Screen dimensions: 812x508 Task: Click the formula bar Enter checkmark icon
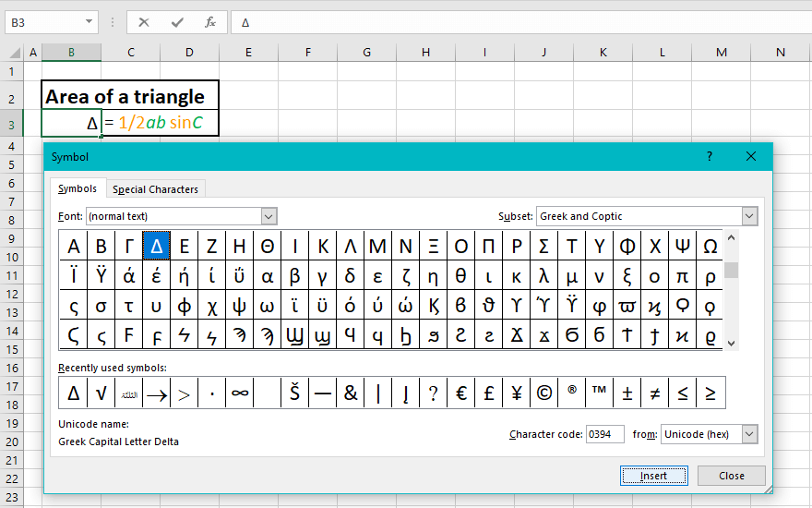click(177, 22)
